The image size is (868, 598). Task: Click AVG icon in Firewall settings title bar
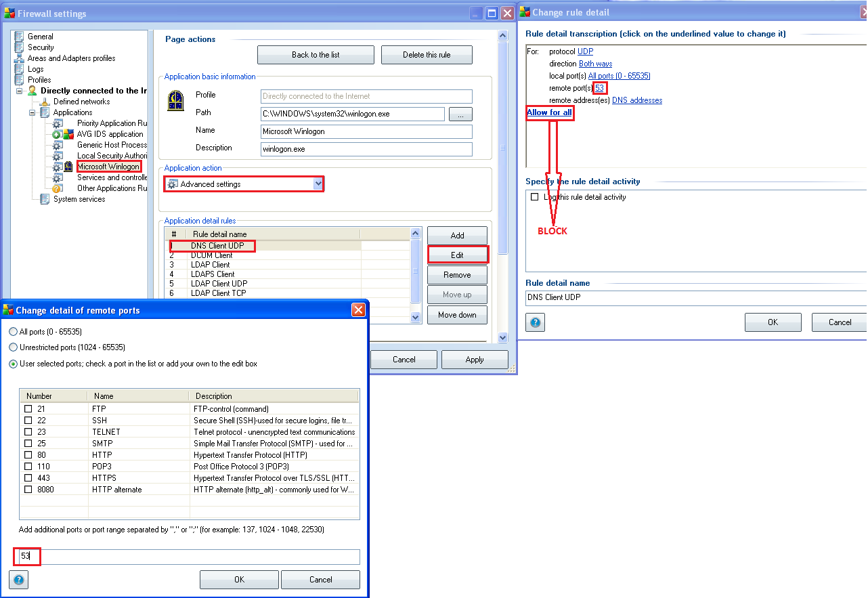click(x=9, y=14)
